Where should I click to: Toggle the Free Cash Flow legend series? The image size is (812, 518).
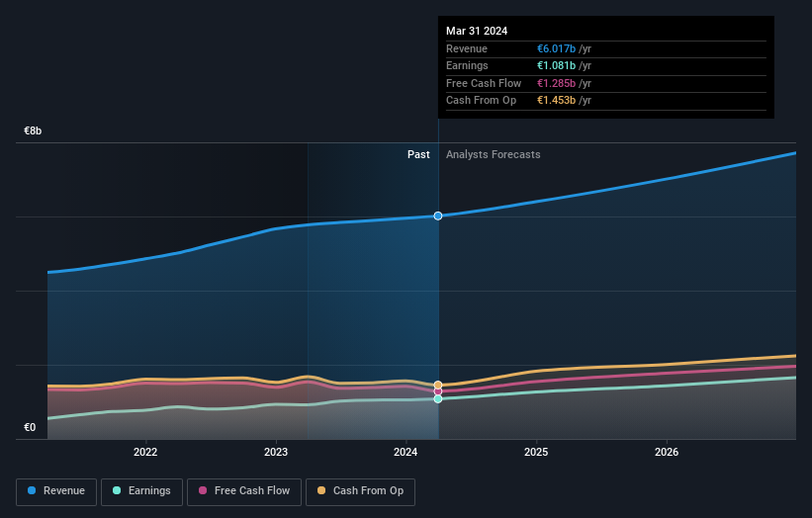point(244,491)
